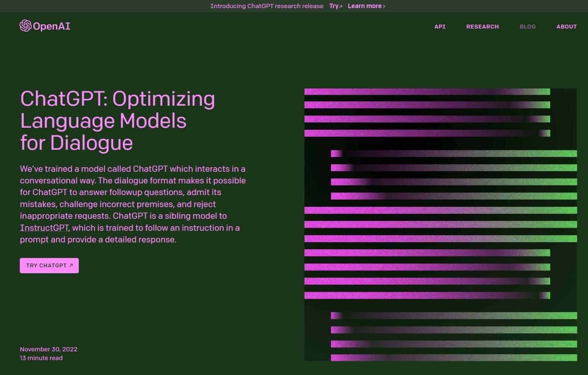Open the ABOUT navigation item

pyautogui.click(x=566, y=27)
